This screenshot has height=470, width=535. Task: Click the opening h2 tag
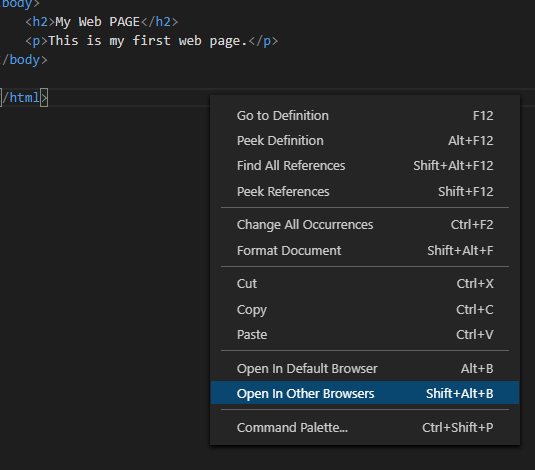point(40,22)
